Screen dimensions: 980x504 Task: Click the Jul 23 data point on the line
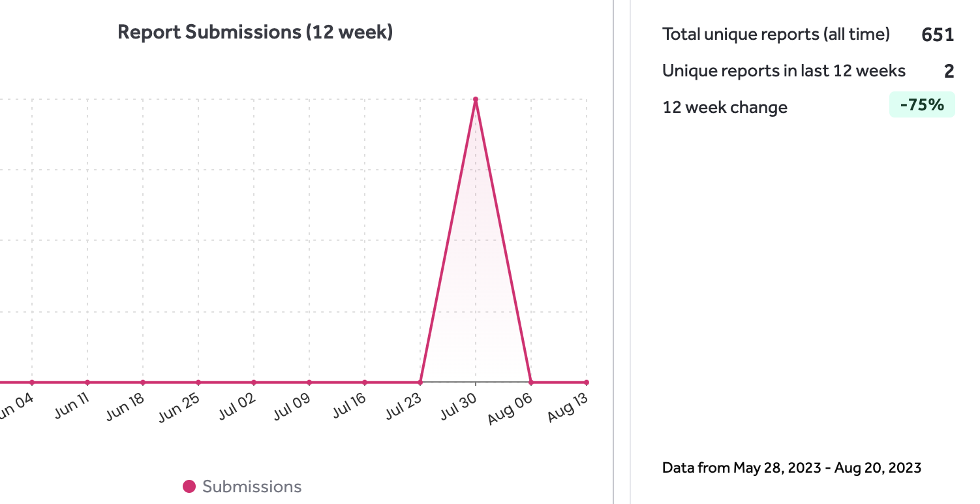point(420,383)
